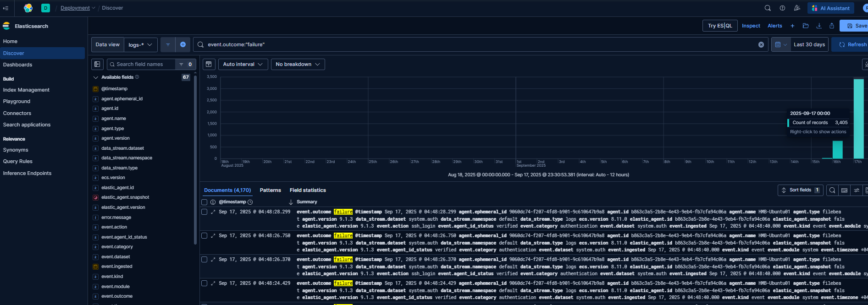Hide the field sidebar with collapse icon

click(x=97, y=64)
